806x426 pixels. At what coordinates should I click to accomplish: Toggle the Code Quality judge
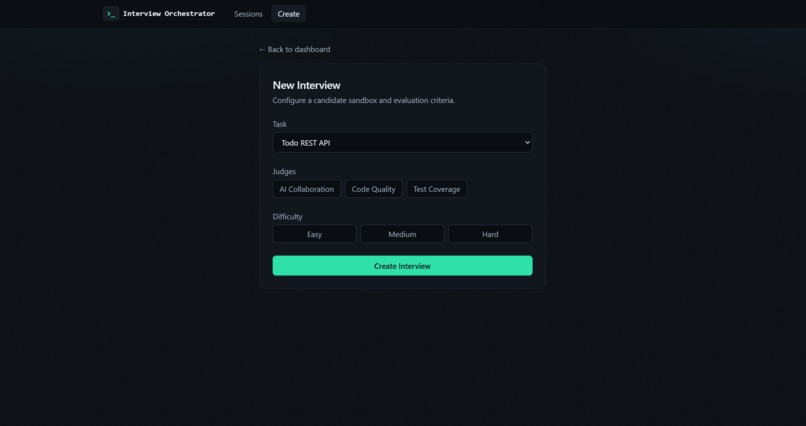[373, 189]
